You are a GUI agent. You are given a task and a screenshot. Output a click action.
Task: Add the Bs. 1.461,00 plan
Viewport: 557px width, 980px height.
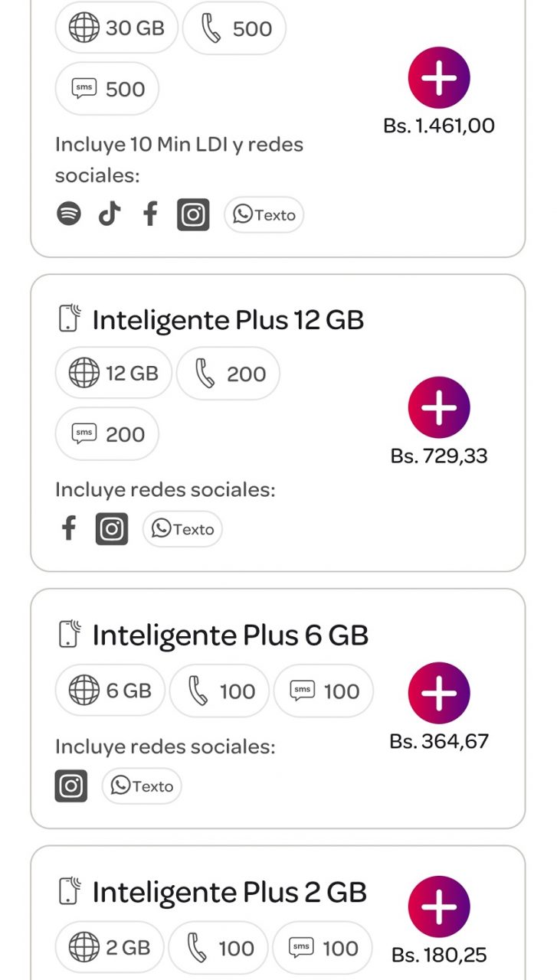(439, 78)
